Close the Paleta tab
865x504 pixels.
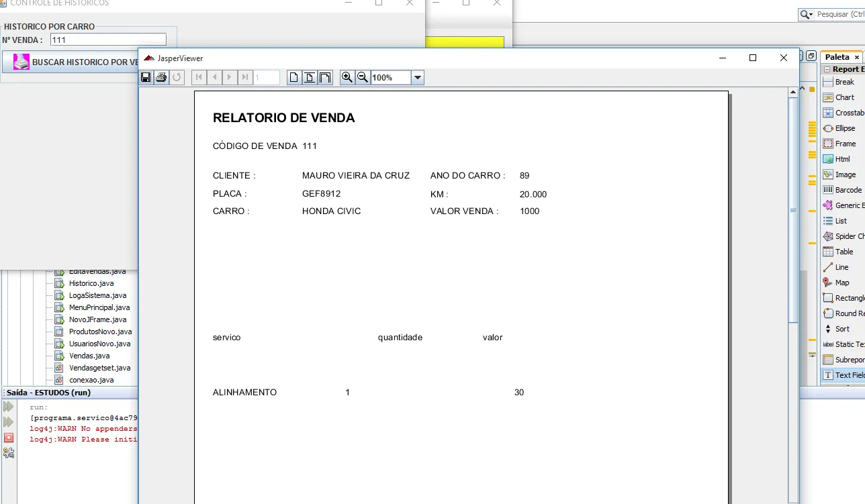click(856, 58)
